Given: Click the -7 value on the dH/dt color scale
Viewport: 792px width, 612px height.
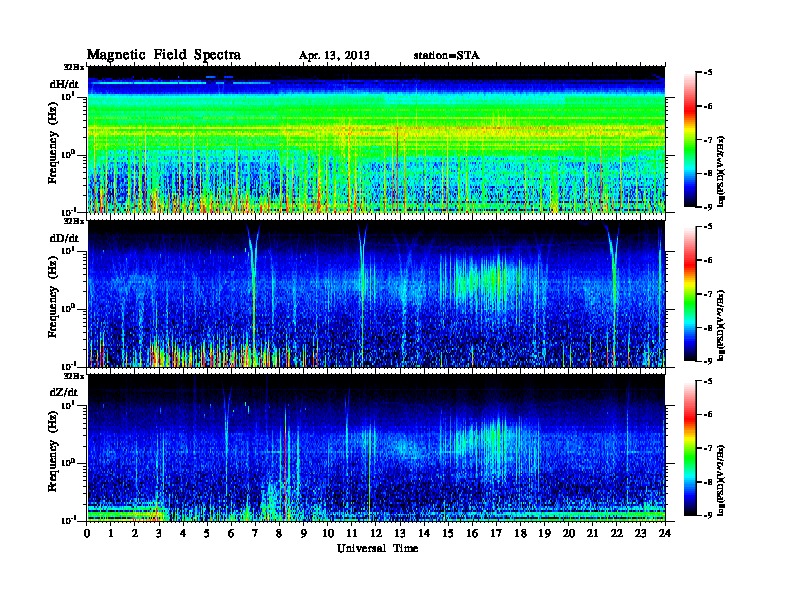Looking at the screenshot, I should (x=707, y=140).
